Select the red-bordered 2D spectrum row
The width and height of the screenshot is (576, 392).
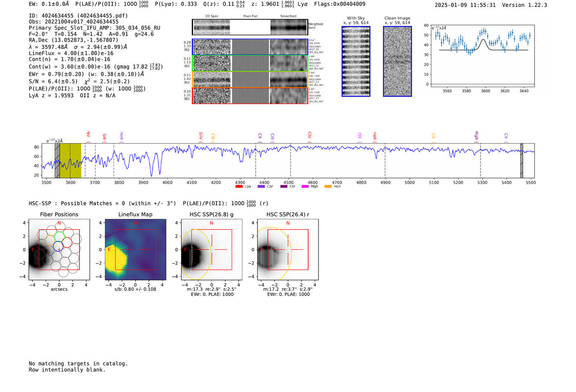[250, 95]
